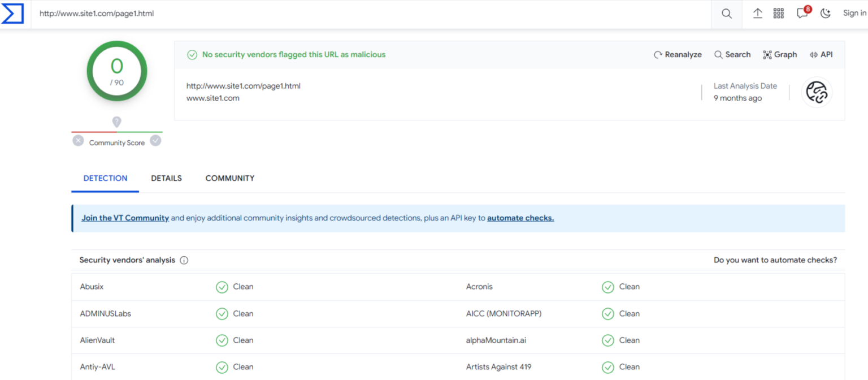Click the file upload icon in top bar
868x380 pixels.
click(x=757, y=13)
